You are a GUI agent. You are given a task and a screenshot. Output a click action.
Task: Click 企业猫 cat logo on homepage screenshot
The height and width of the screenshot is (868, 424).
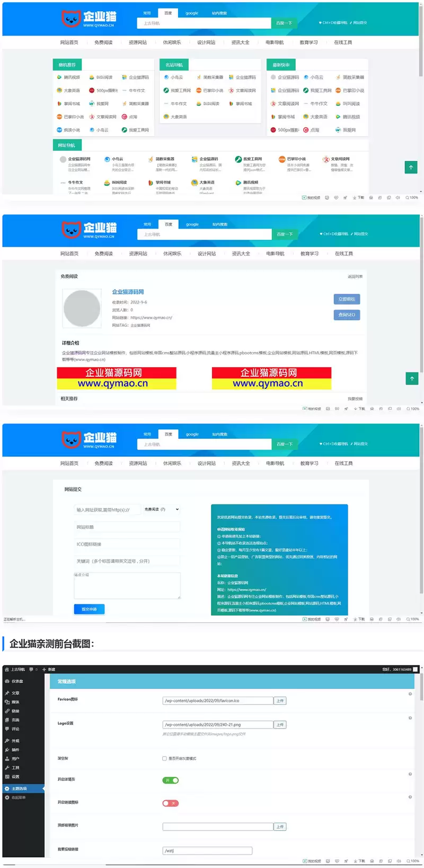pos(89,19)
